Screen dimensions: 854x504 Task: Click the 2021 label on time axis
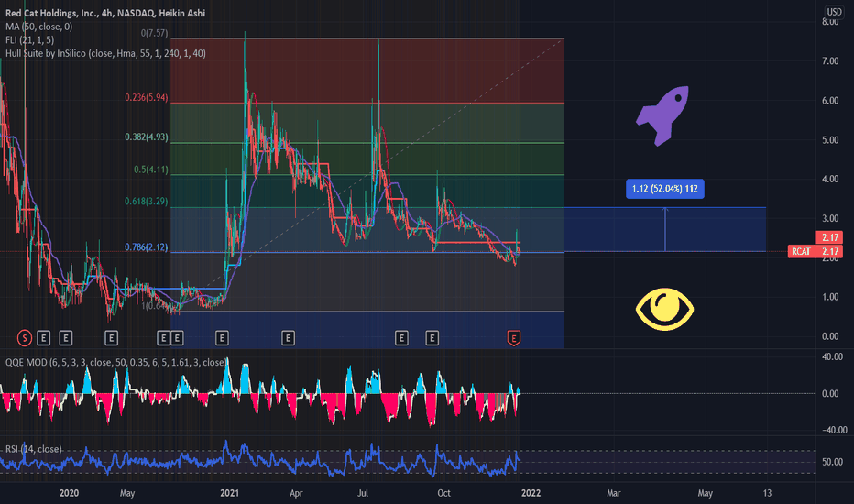[229, 493]
